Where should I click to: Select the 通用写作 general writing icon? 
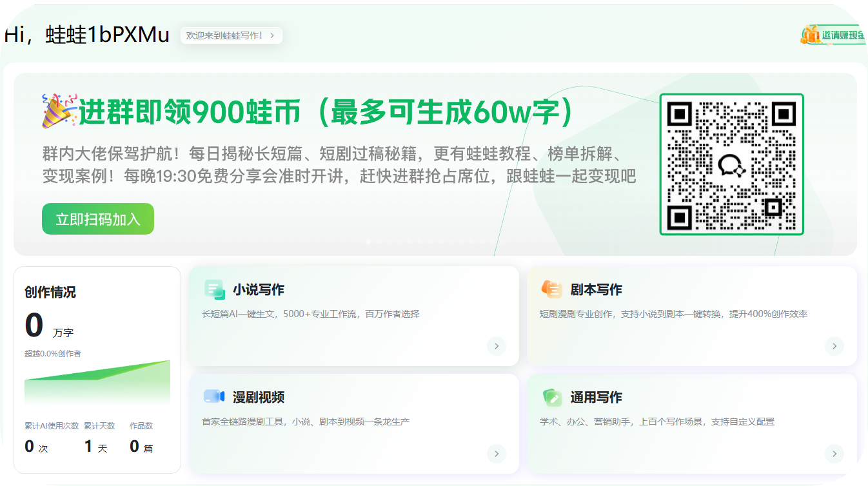tap(551, 397)
